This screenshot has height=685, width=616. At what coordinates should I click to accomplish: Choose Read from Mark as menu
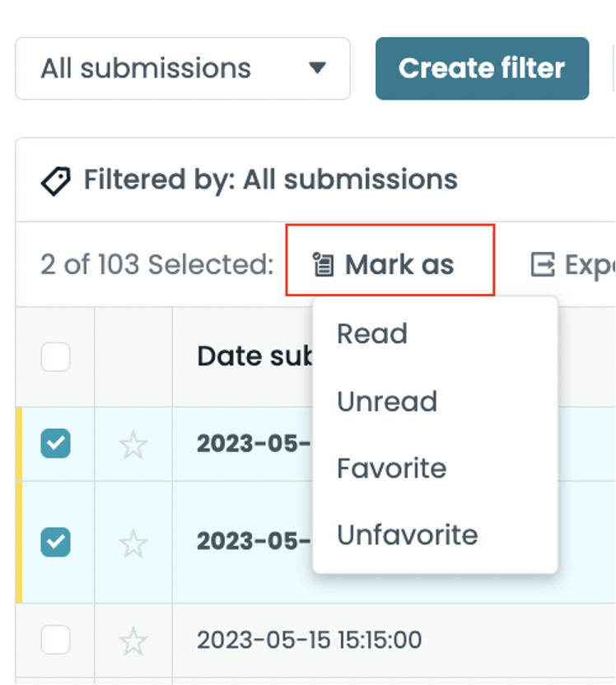point(372,333)
